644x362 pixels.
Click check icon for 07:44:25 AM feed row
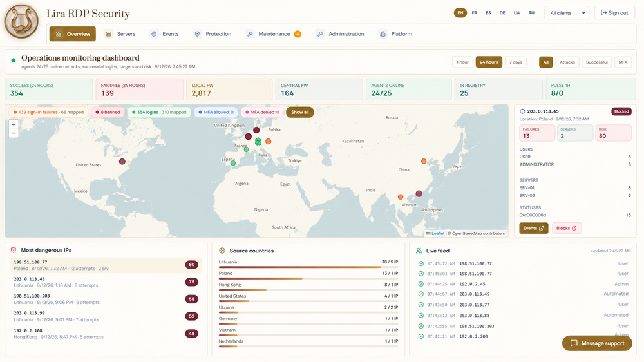(421, 284)
